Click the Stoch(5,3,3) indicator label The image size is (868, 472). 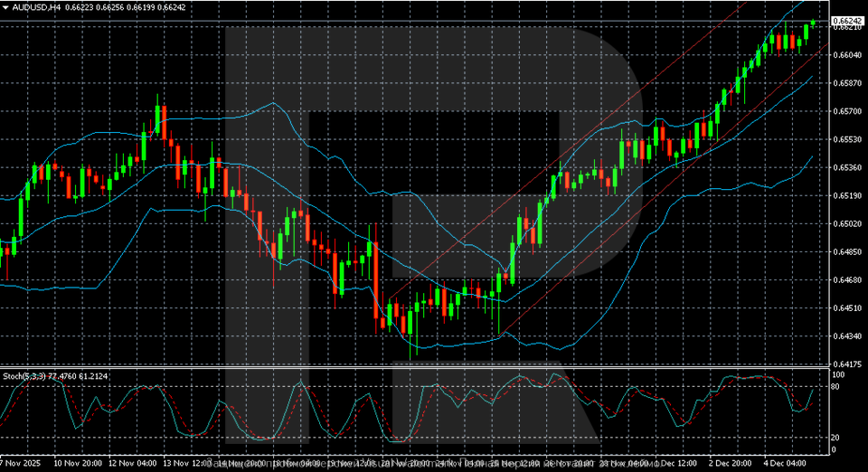tap(24, 375)
